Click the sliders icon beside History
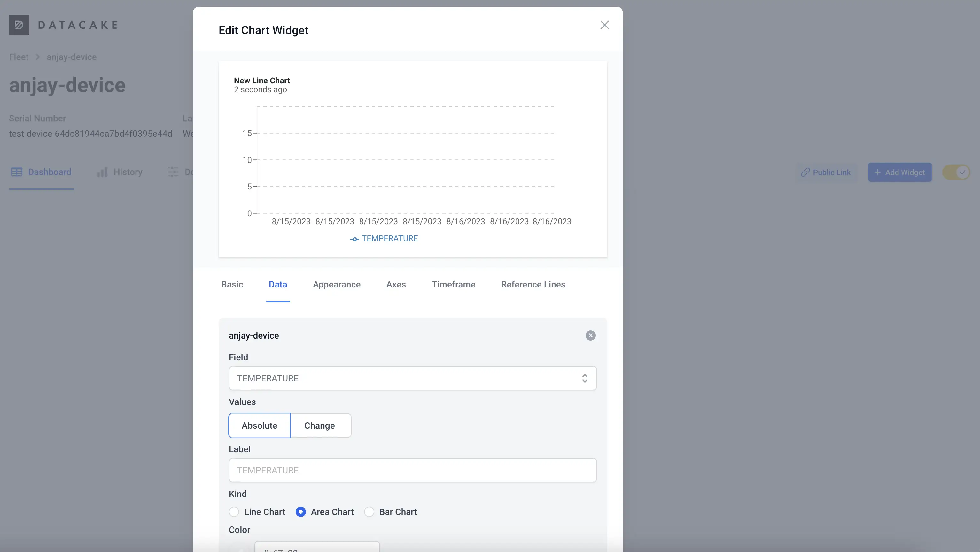The height and width of the screenshot is (552, 980). tap(173, 172)
